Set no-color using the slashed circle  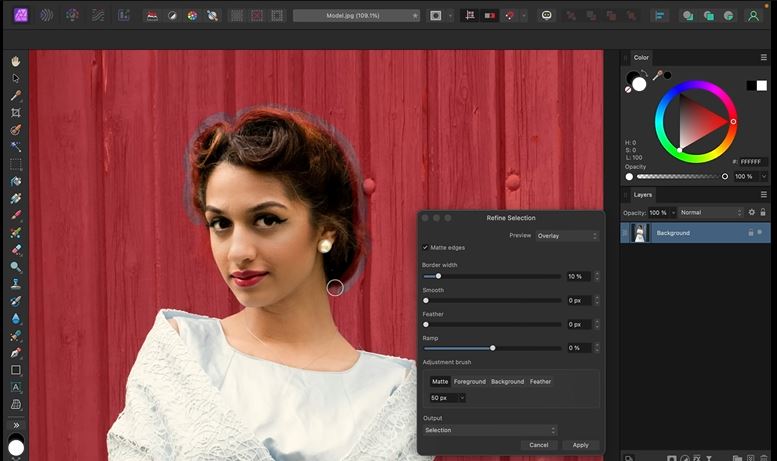coord(628,90)
